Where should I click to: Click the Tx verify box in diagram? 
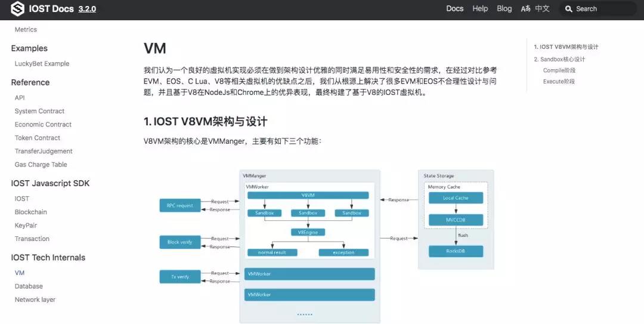[x=180, y=277]
